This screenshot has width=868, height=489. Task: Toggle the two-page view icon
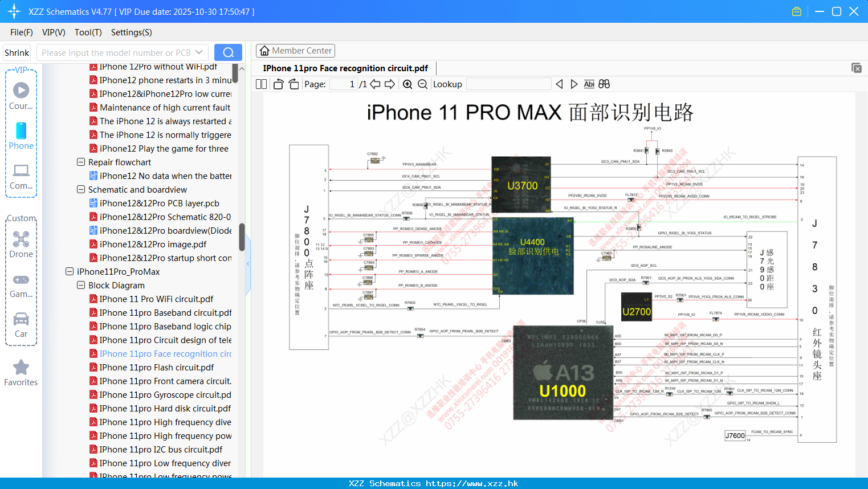point(262,84)
